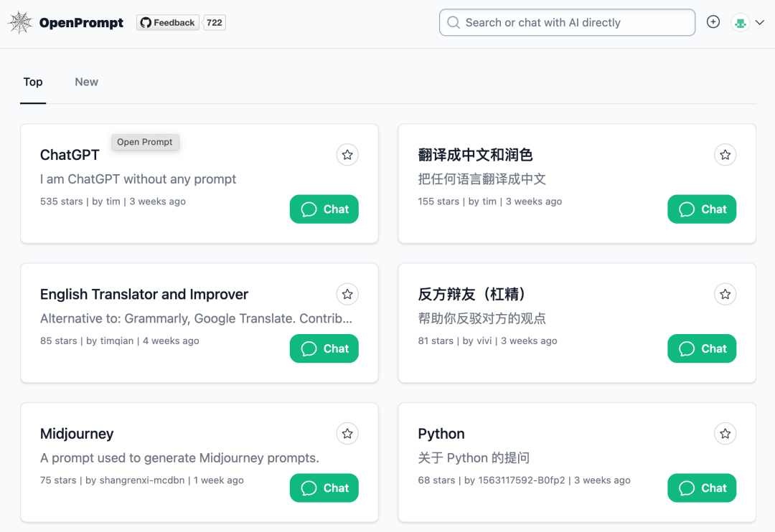
Task: Star the English Translator and Improver prompt
Action: pyautogui.click(x=347, y=294)
